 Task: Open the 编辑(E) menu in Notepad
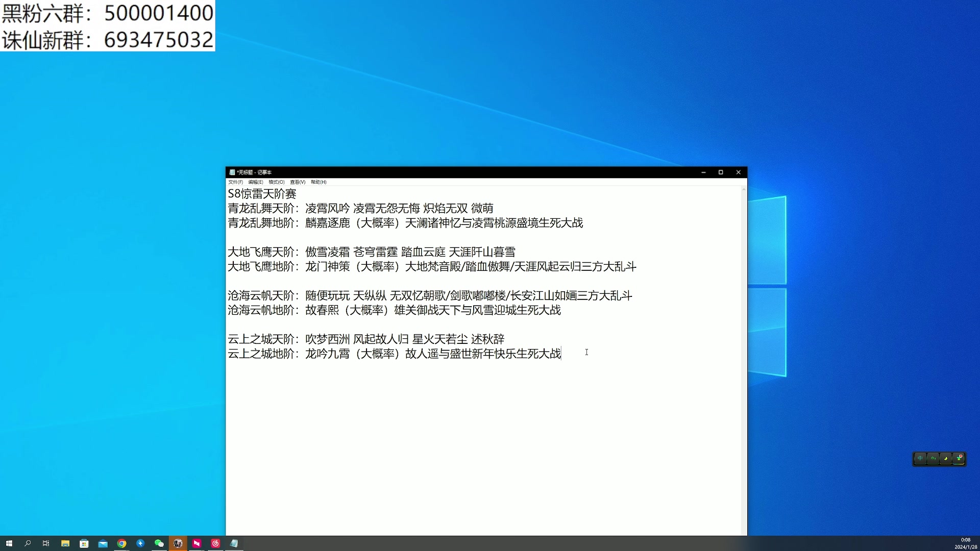(255, 182)
